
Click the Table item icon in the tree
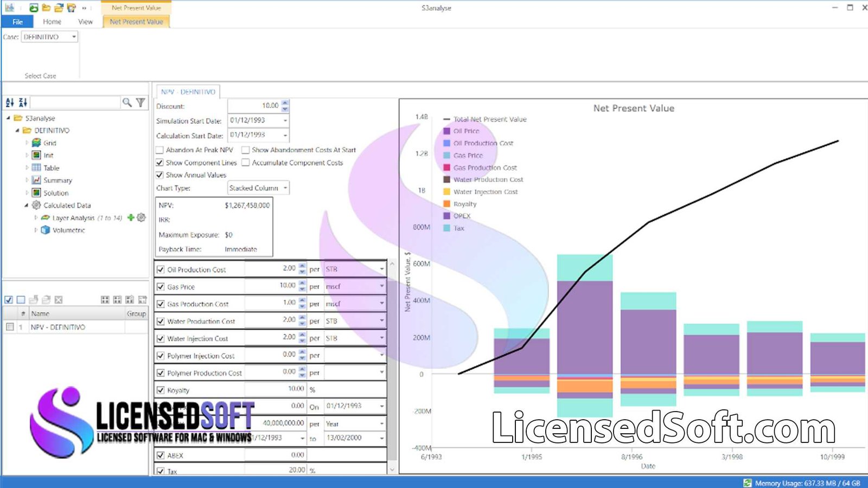coord(36,168)
